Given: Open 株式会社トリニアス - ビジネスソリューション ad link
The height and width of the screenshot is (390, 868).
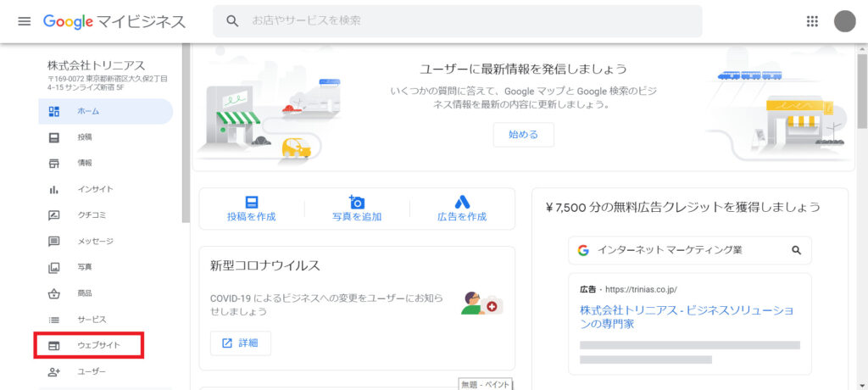Looking at the screenshot, I should (687, 317).
